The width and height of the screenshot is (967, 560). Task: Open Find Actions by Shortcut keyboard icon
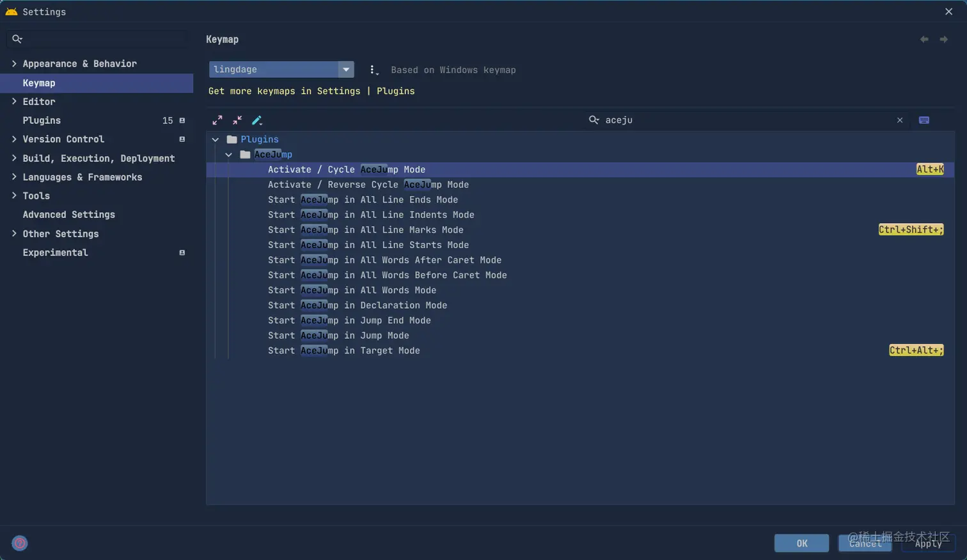click(x=924, y=120)
